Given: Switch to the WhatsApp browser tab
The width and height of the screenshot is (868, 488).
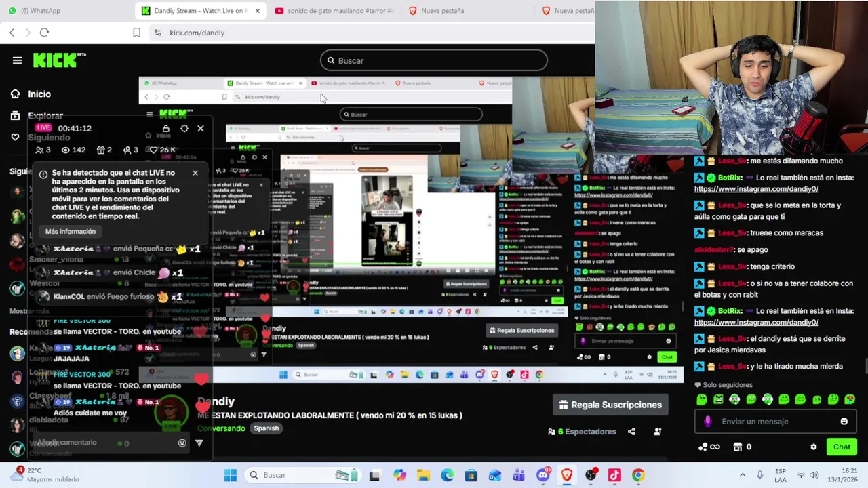Looking at the screenshot, I should point(41,11).
